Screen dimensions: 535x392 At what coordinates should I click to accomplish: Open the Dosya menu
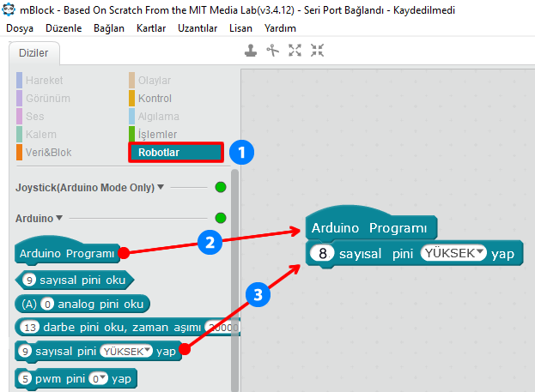pyautogui.click(x=20, y=28)
